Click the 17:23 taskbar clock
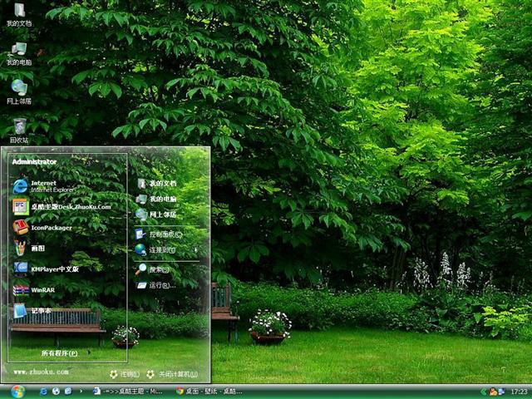This screenshot has width=532, height=399. (519, 392)
